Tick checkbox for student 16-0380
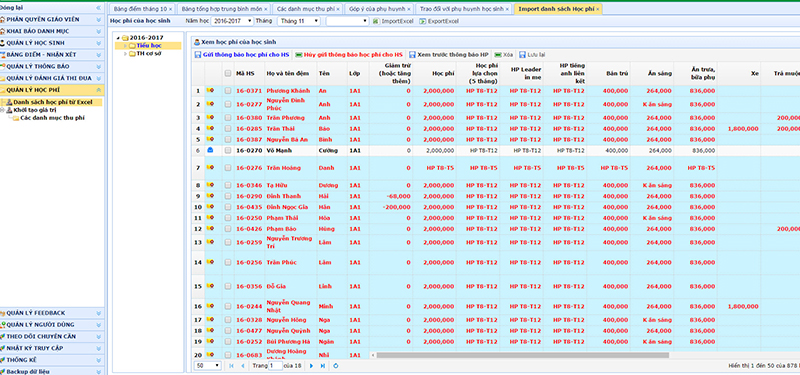This screenshot has width=800, height=375. tap(228, 118)
